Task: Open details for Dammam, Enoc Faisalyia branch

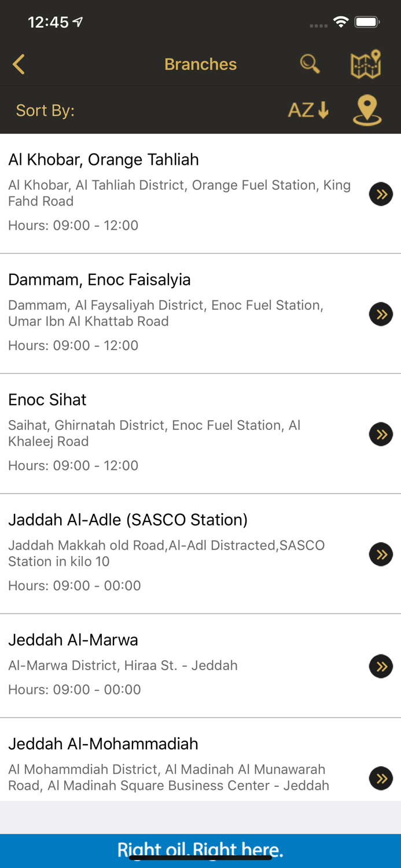Action: click(x=381, y=314)
